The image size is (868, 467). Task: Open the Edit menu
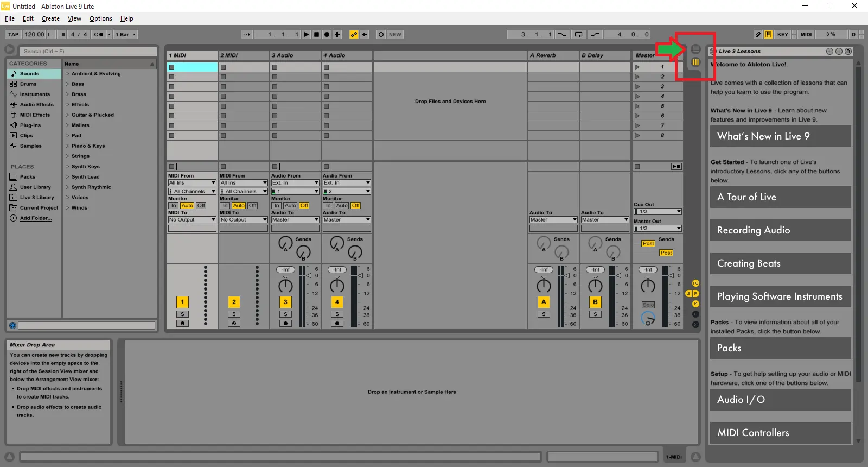[x=28, y=18]
